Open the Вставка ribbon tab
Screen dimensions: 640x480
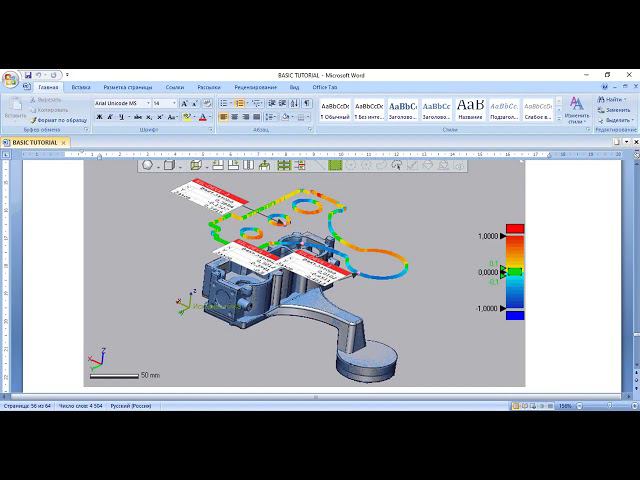[81, 87]
